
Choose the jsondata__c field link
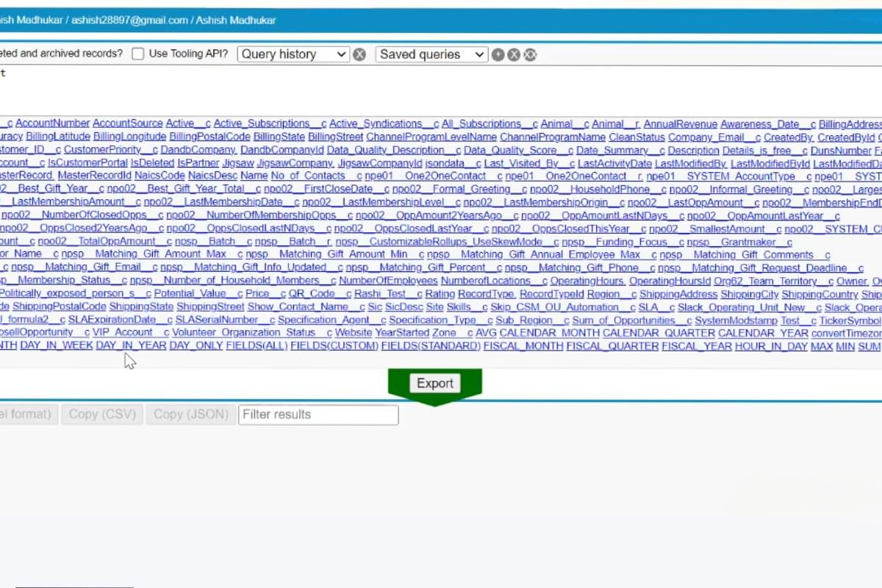(x=453, y=163)
